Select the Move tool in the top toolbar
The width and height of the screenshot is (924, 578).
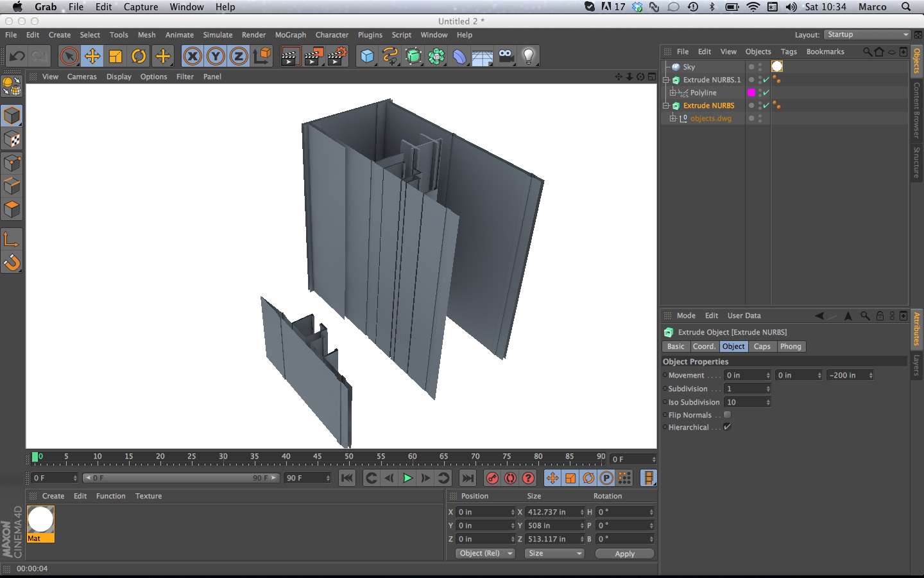click(92, 57)
